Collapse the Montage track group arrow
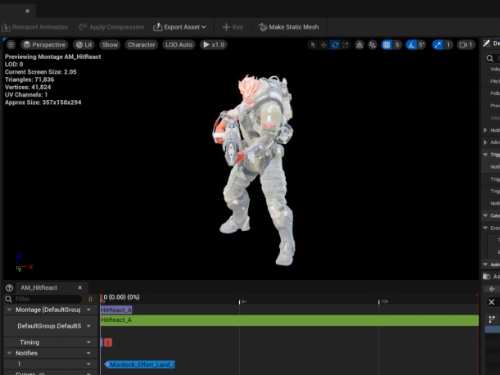Viewport: 500px width, 375px height. click(9, 310)
